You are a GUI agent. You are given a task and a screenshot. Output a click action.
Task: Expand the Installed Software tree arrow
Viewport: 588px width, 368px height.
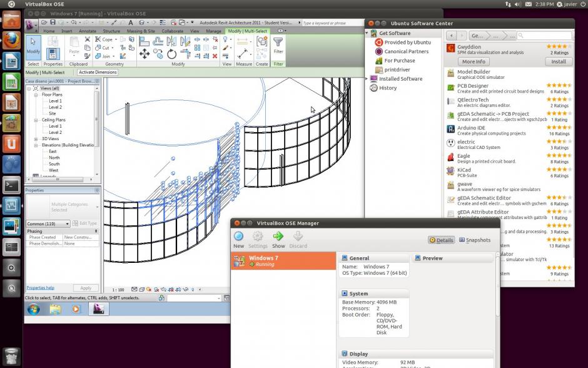pos(367,79)
